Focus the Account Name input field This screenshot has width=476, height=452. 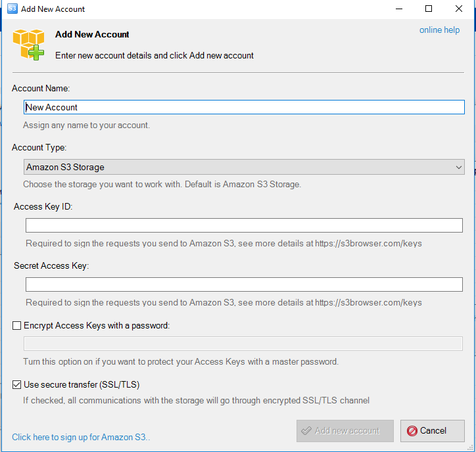[244, 107]
